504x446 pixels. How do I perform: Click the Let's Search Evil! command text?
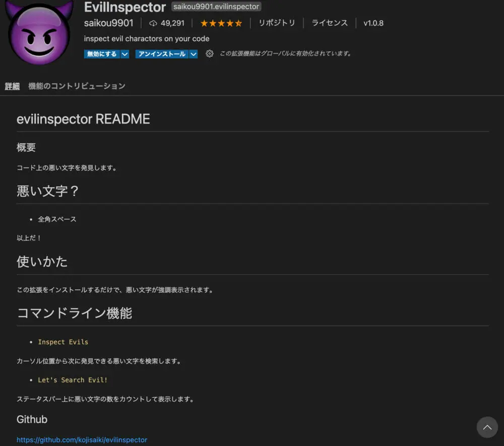[x=73, y=380]
